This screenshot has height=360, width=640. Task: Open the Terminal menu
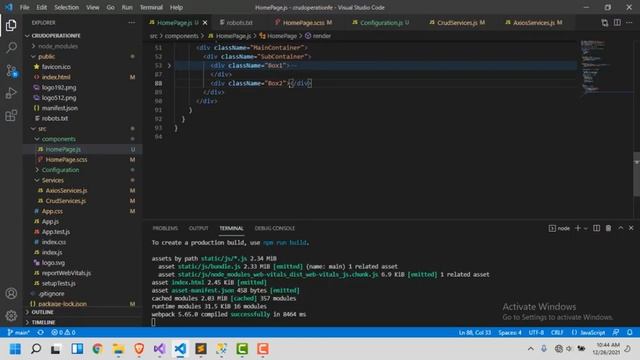151,7
